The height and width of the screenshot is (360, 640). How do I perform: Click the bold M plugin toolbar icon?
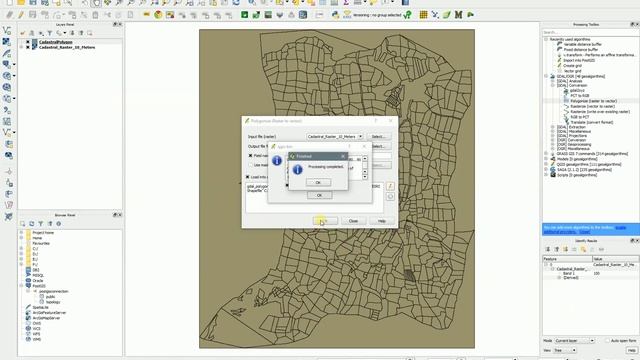coord(458,15)
